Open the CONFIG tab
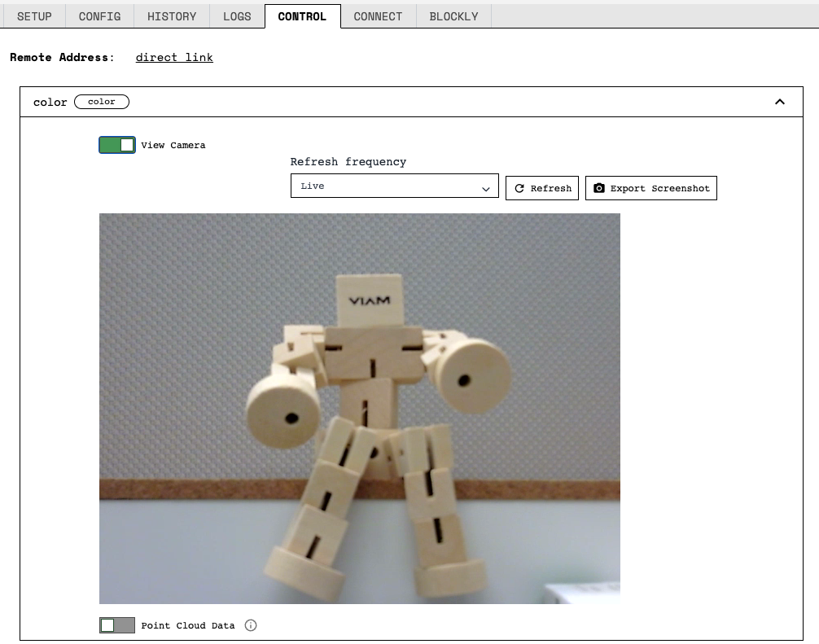This screenshot has height=644, width=819. point(99,16)
